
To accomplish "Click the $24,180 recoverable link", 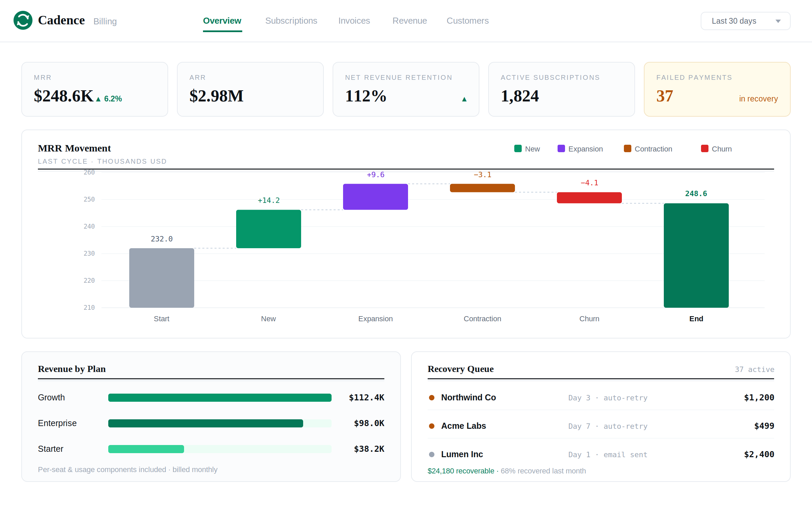I will pos(461,471).
